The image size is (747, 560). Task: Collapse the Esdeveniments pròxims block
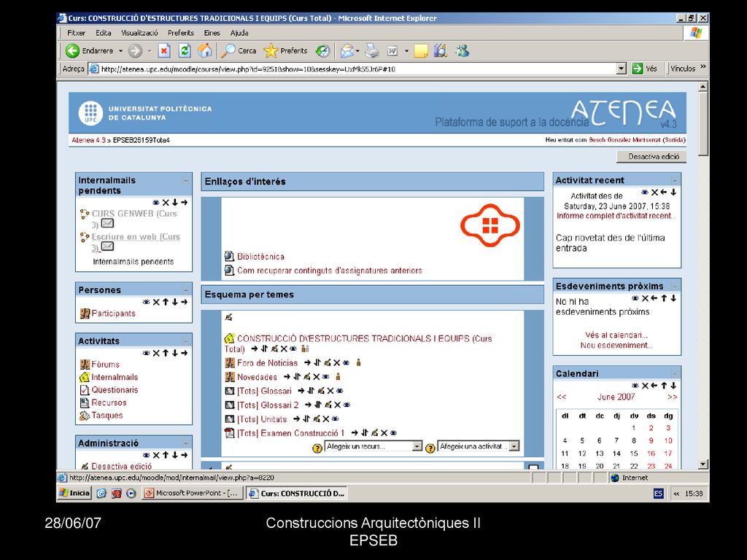coord(675,286)
